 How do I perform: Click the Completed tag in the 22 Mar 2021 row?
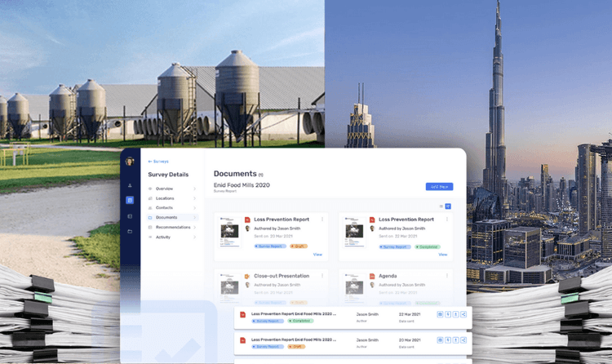[300, 321]
